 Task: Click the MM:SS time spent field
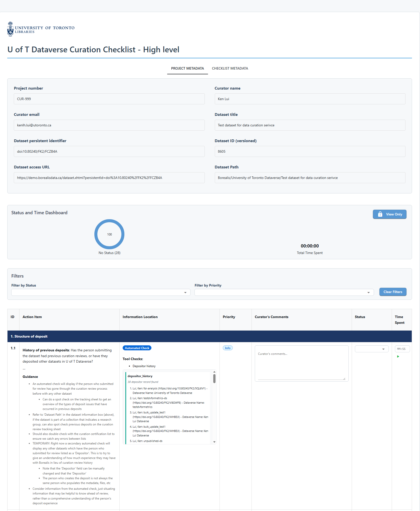tap(402, 349)
